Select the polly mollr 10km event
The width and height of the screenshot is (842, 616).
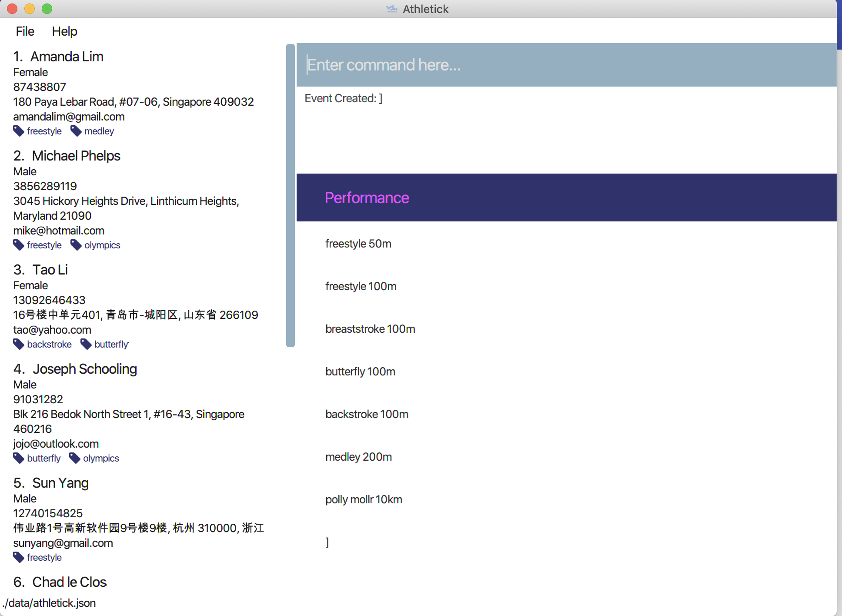pyautogui.click(x=364, y=499)
